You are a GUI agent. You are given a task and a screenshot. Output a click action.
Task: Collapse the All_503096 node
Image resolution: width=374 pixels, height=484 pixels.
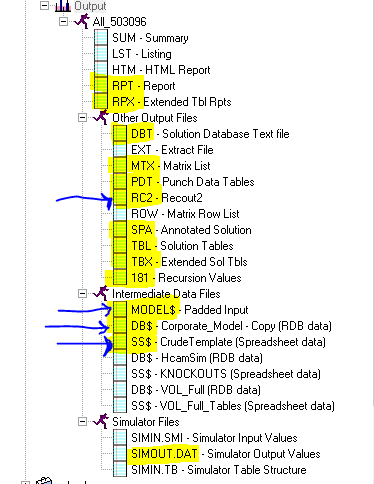tap(63, 22)
